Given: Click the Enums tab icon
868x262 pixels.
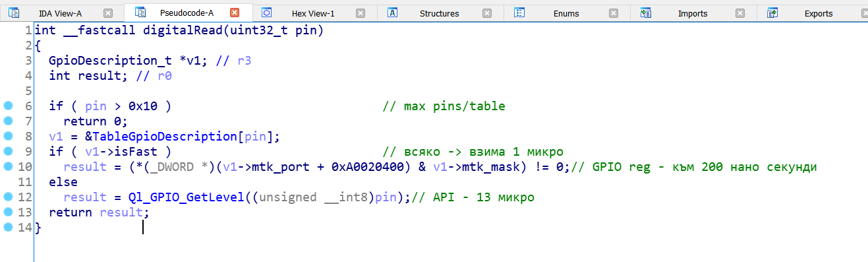Looking at the screenshot, I should coord(519,13).
